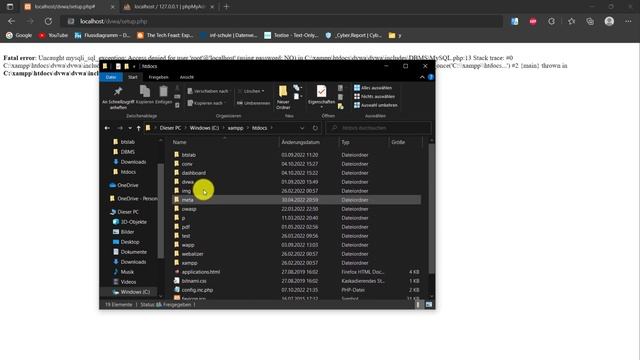Open the blue Datei tab
This screenshot has width=640, height=360.
coord(111,77)
